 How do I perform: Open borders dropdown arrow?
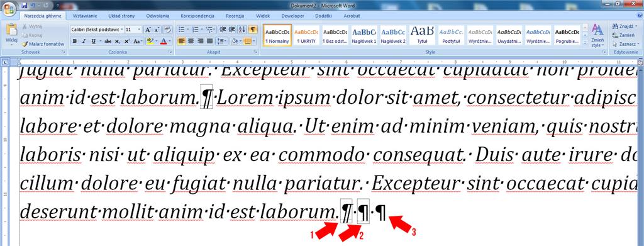255,41
